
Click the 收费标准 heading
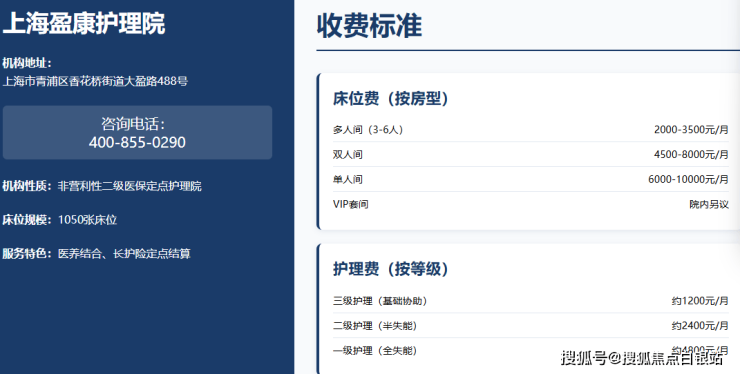(369, 26)
